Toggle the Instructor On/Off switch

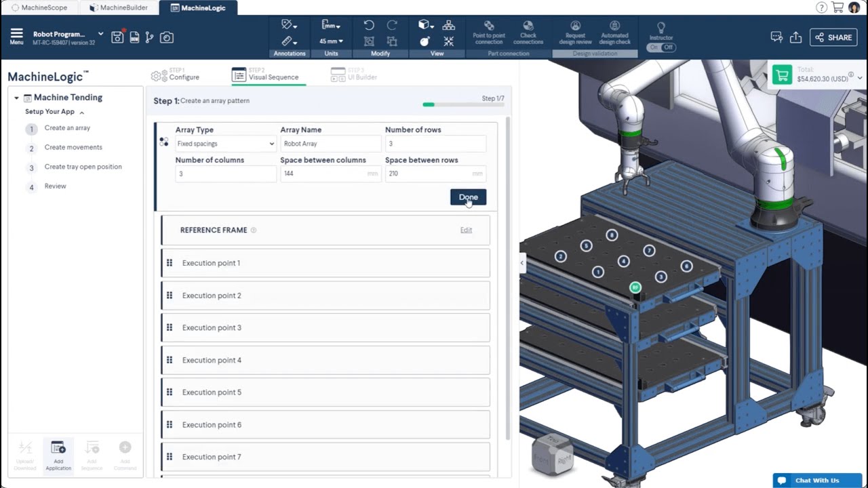(661, 47)
